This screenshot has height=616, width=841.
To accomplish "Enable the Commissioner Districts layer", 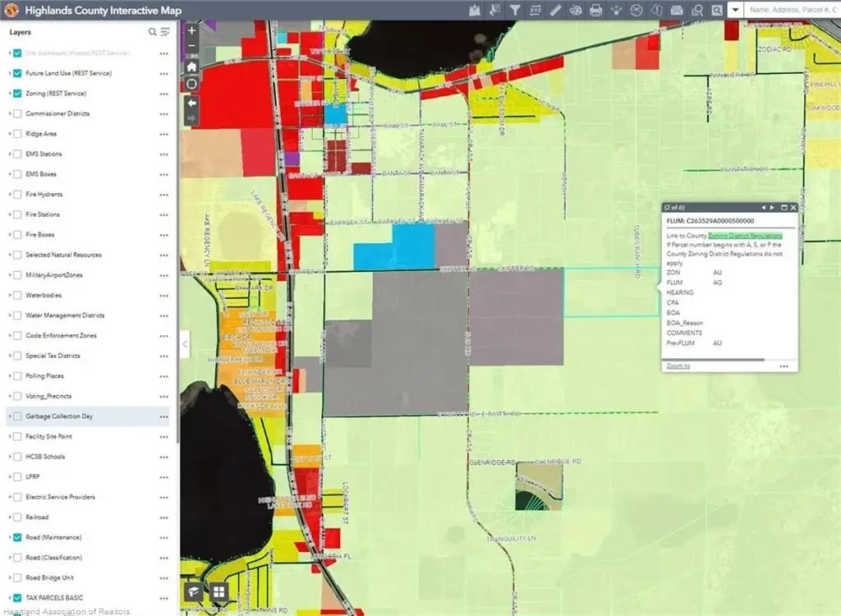I will click(x=17, y=114).
